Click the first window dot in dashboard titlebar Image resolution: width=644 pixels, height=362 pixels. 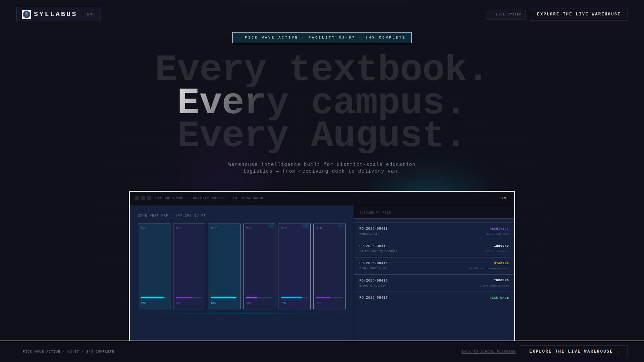(x=137, y=198)
